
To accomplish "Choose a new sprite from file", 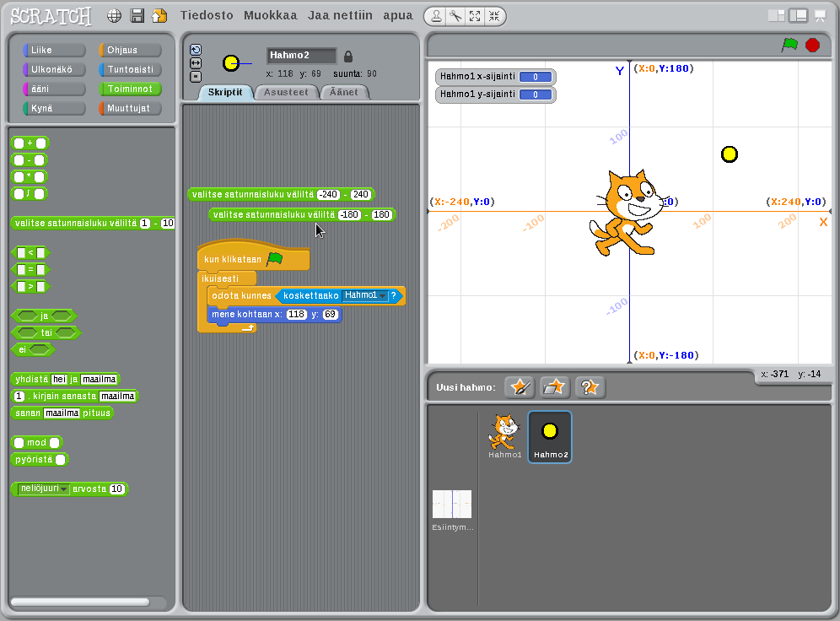I will tap(554, 386).
